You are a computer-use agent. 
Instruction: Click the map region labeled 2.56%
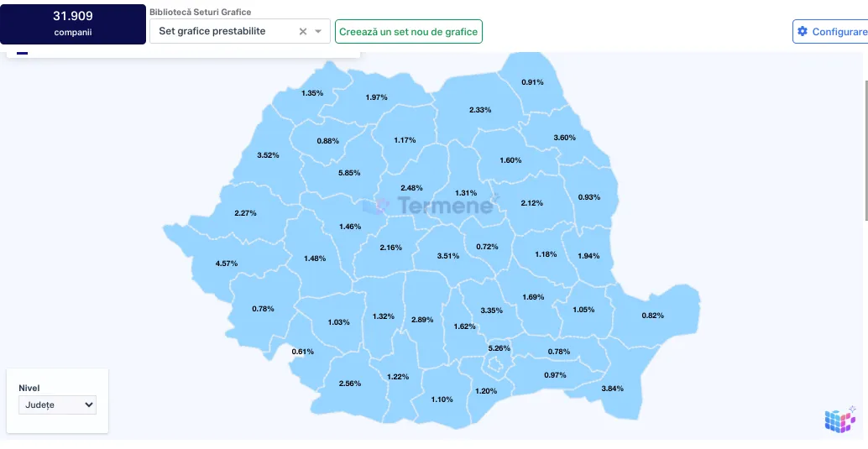[349, 384]
